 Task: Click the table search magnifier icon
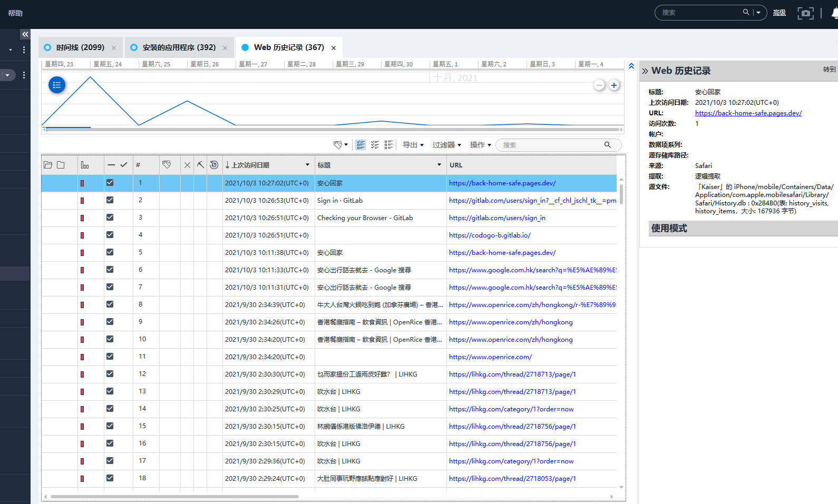click(608, 145)
